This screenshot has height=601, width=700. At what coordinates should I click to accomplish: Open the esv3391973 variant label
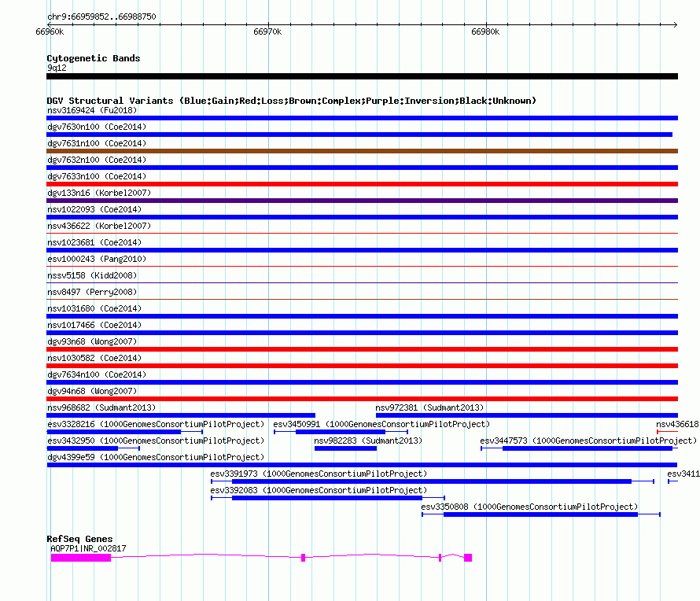pyautogui.click(x=319, y=474)
